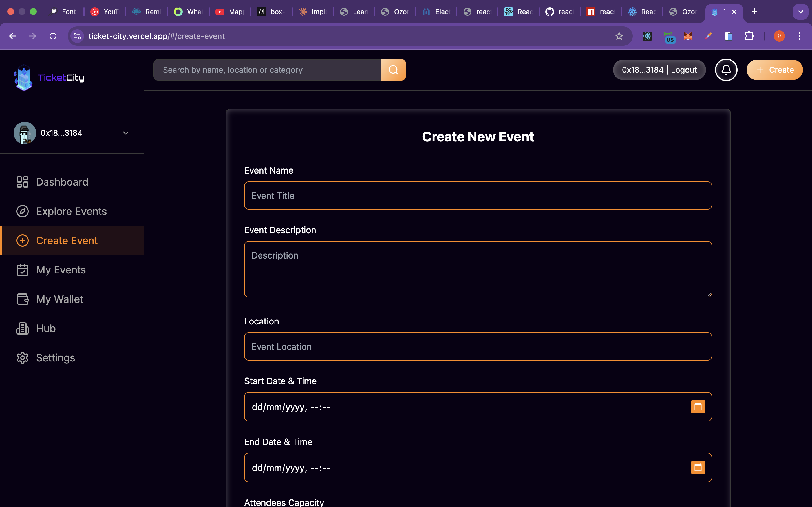Bookmark this page with star icon
This screenshot has height=507, width=812.
tap(619, 36)
